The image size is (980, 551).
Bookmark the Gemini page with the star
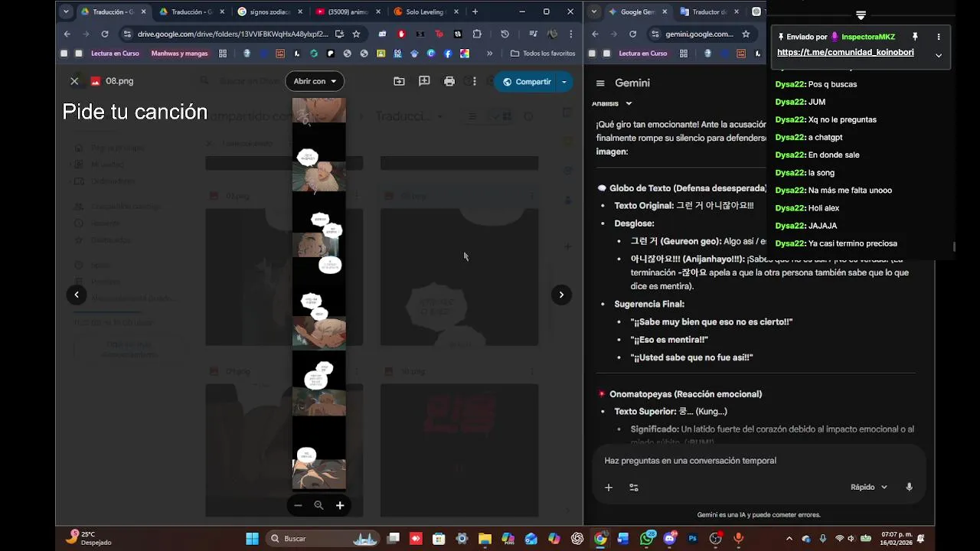(x=746, y=34)
